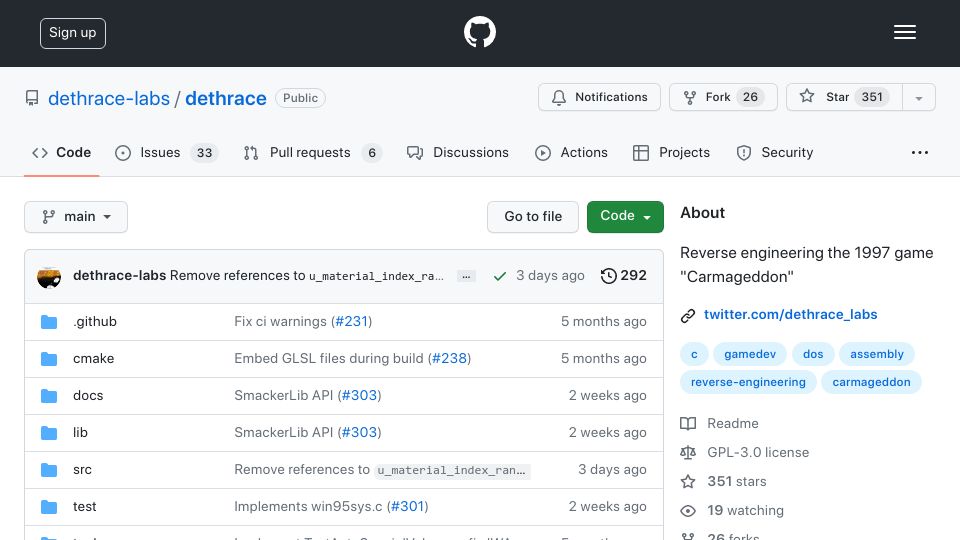Click the dethrace-labs avatar image

tap(49, 276)
